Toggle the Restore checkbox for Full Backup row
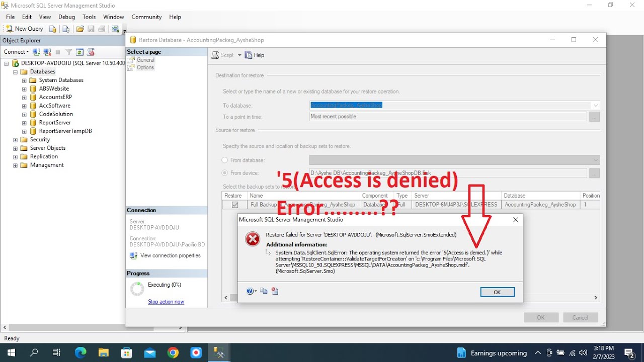The width and height of the screenshot is (644, 362). (235, 205)
